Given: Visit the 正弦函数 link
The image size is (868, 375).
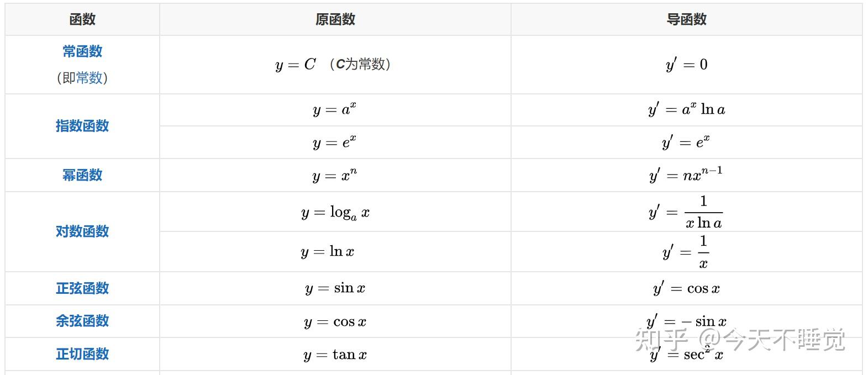Looking at the screenshot, I should pos(82,288).
